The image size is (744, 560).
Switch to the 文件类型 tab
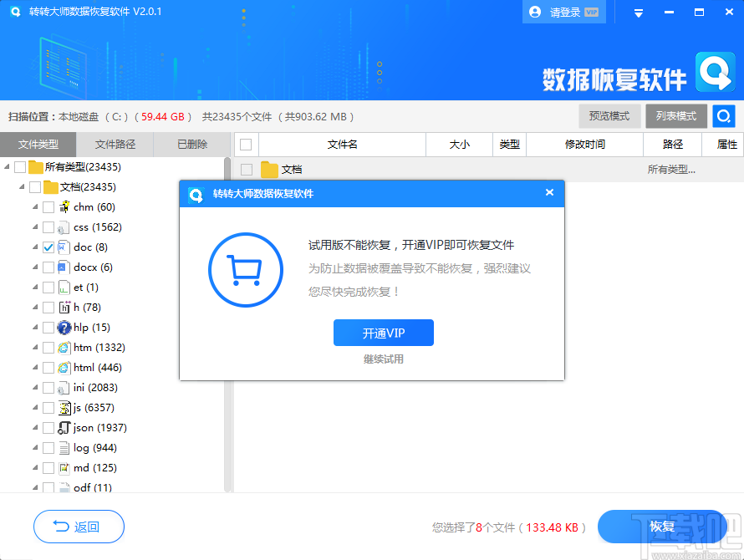38,145
